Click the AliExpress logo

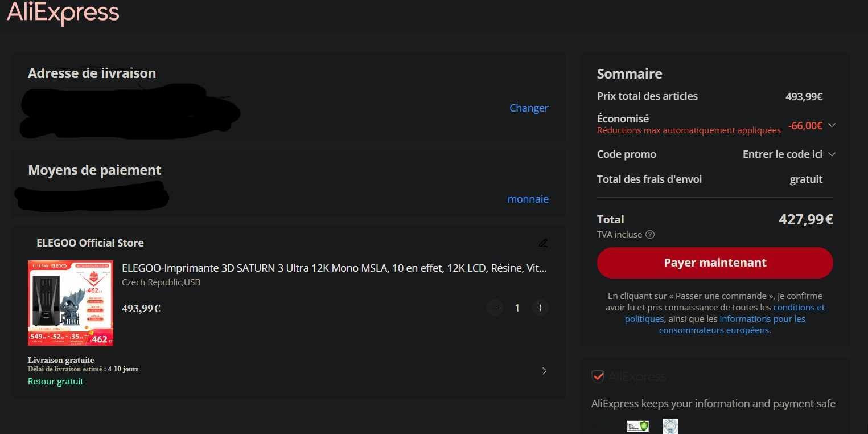click(x=63, y=12)
